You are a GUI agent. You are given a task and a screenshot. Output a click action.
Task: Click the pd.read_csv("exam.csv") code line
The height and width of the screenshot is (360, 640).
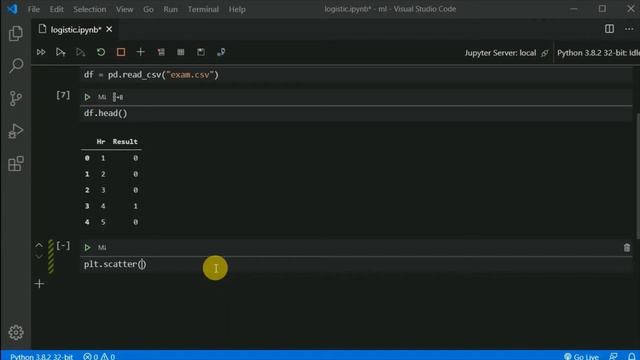click(151, 75)
